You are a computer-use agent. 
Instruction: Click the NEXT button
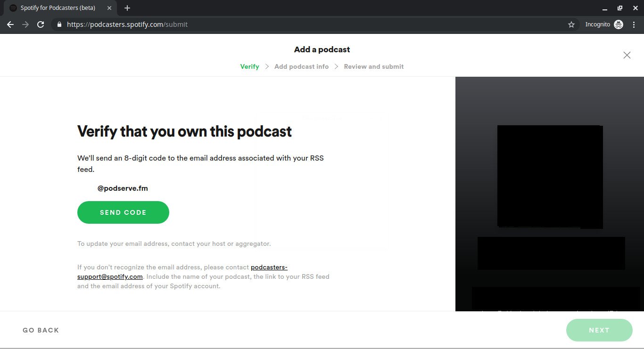[599, 330]
